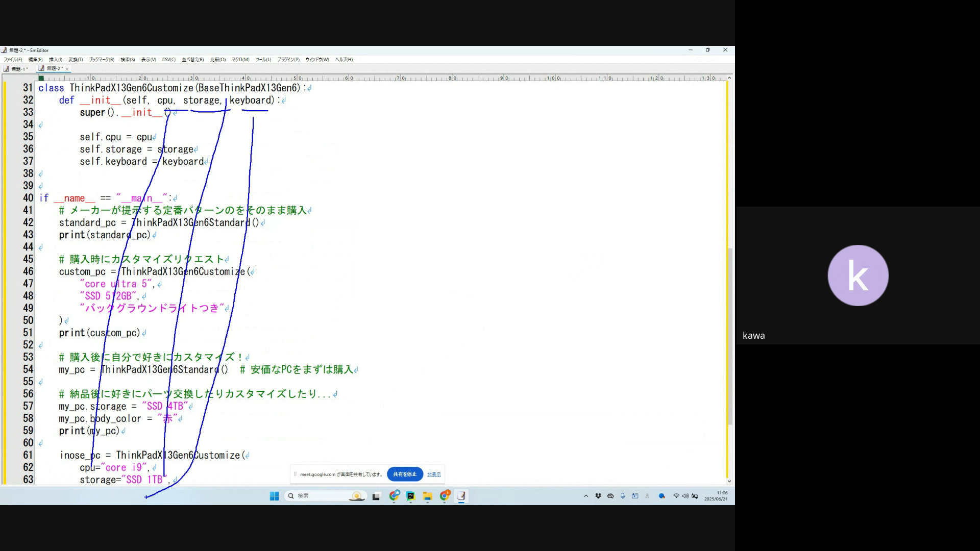Open File Explorer folder icon in taskbar
The width and height of the screenshot is (980, 551).
pos(428,496)
